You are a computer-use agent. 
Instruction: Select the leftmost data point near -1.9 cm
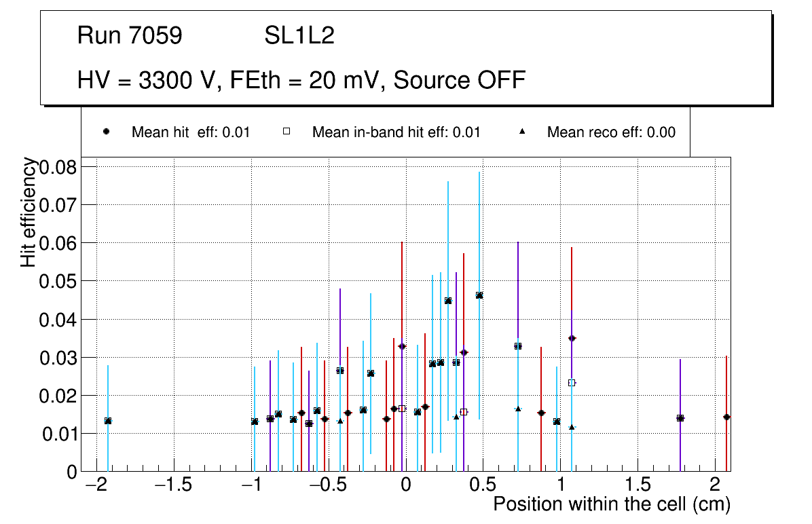tap(108, 421)
